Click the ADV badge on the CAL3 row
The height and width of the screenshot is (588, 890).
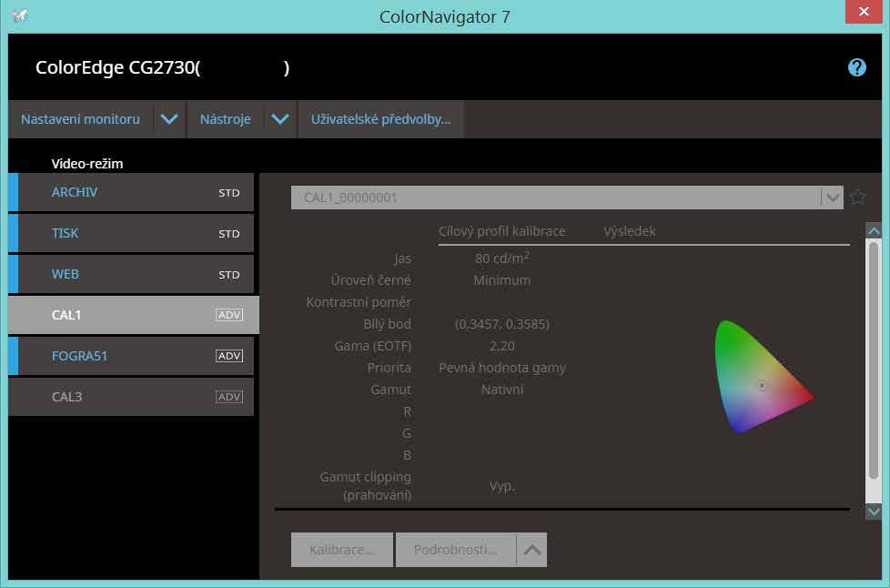[229, 397]
